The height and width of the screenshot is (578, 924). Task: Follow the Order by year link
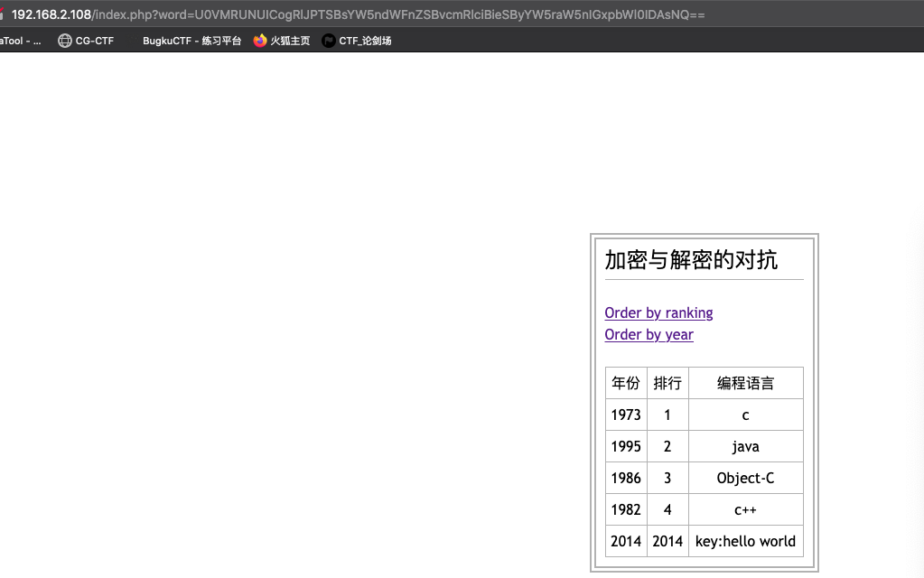(649, 334)
